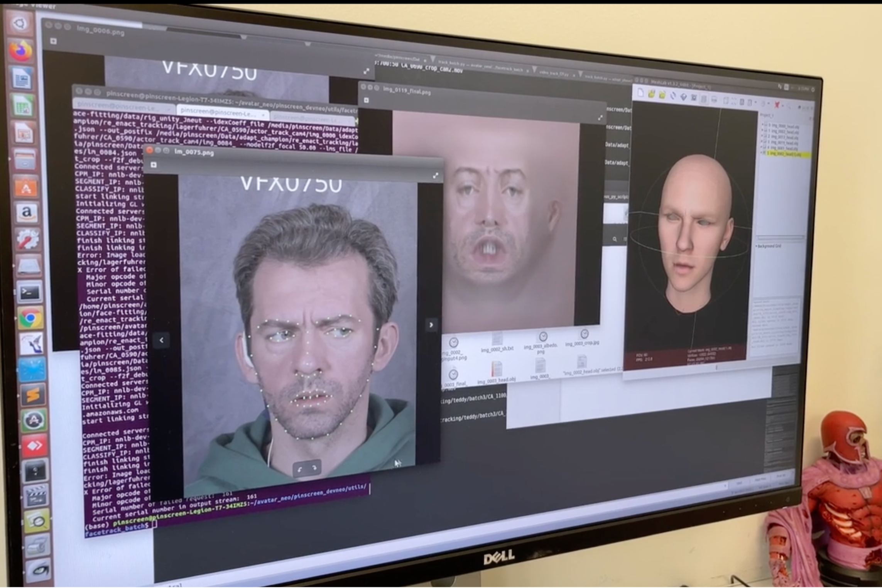Open Sublime Text from the dock
The height and width of the screenshot is (588, 882).
tap(32, 395)
